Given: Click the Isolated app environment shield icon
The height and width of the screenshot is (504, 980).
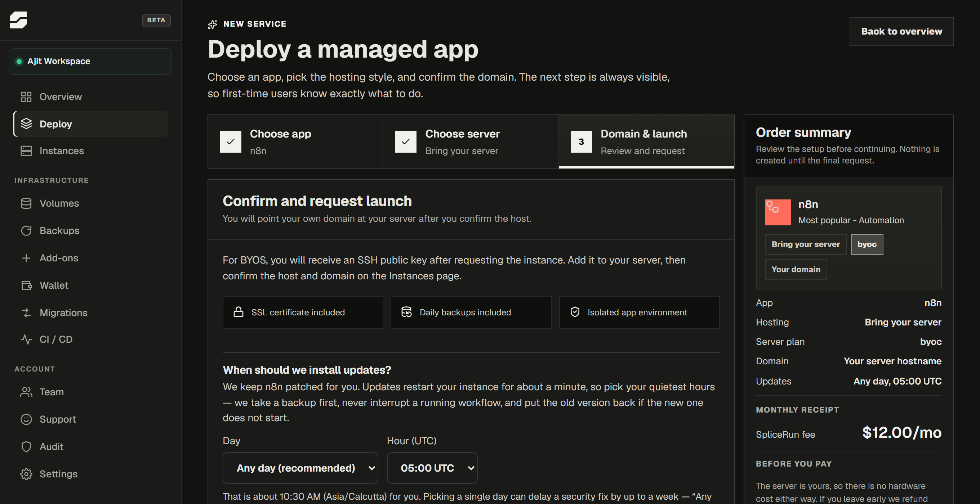Looking at the screenshot, I should [x=575, y=312].
